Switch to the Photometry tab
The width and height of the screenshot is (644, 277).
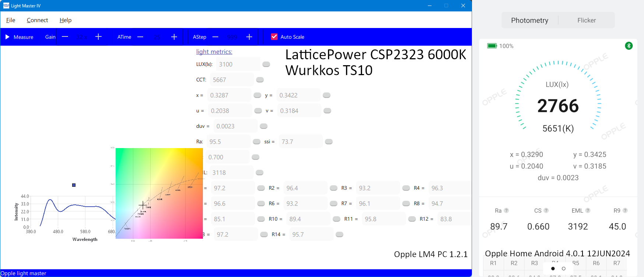coord(529,20)
